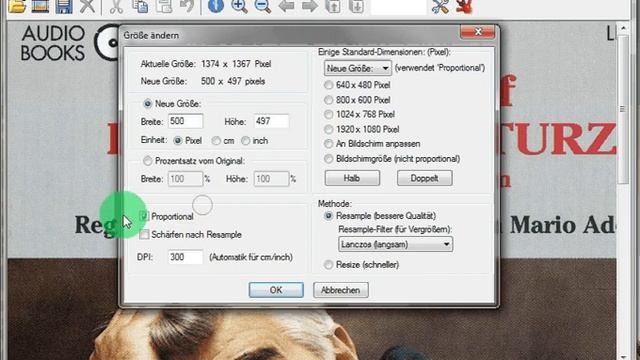Click the main window vertical scrollbar thumb
This screenshot has height=360, width=640.
[622, 109]
